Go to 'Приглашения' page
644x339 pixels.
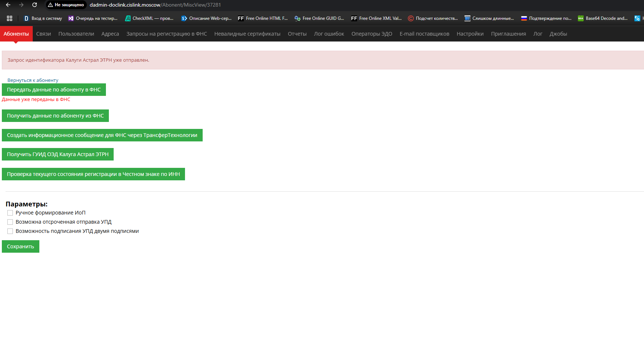(x=508, y=34)
